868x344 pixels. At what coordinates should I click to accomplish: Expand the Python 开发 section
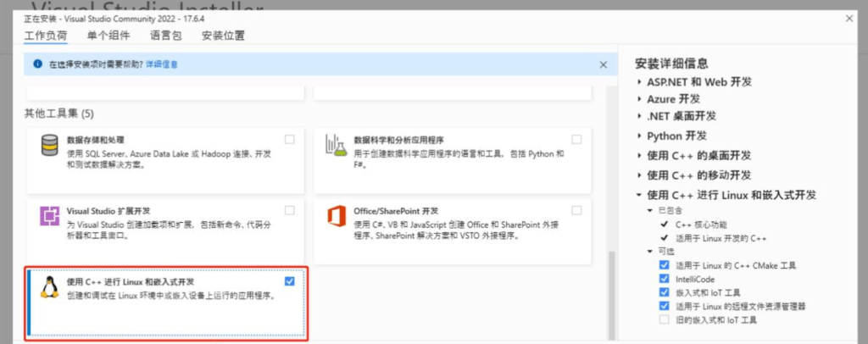pos(639,136)
